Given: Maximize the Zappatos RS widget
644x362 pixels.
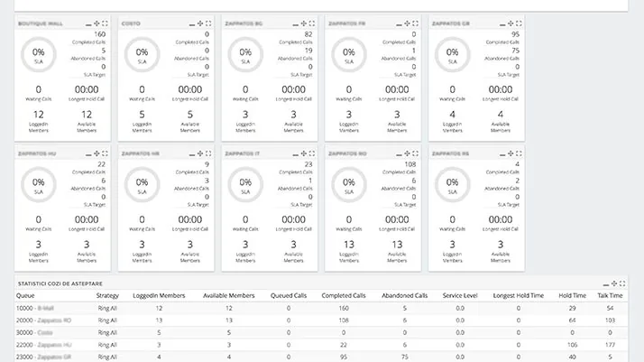Looking at the screenshot, I should point(520,153).
